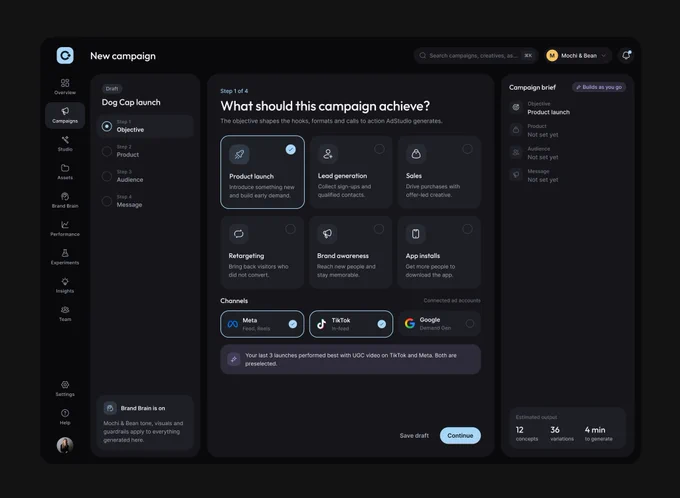Image resolution: width=680 pixels, height=498 pixels.
Task: Open the Insights lightbulb section
Action: [x=65, y=285]
